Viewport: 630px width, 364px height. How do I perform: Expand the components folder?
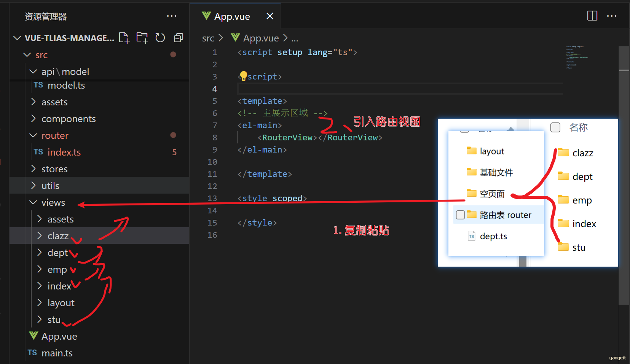tap(33, 119)
